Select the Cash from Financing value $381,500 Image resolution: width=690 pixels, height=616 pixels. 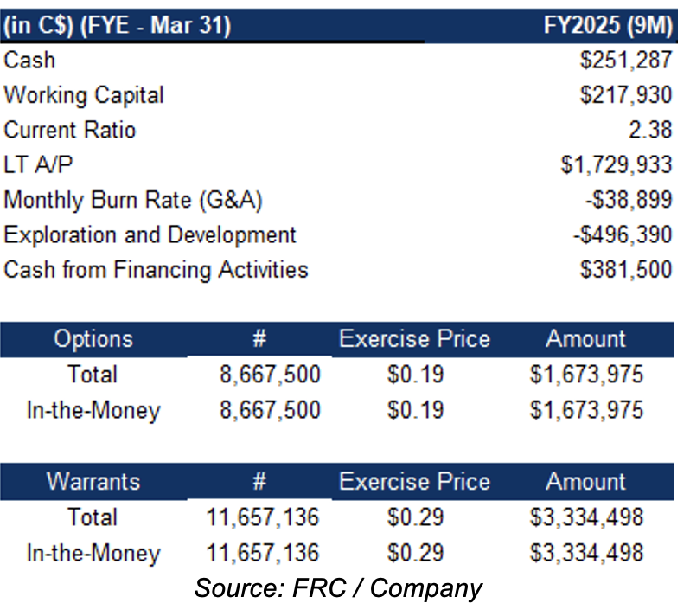tap(626, 269)
